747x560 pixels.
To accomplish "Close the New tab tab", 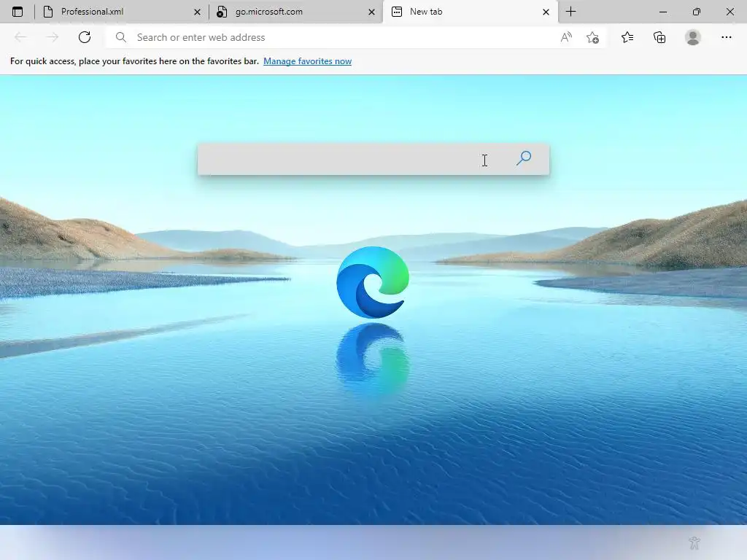I will pyautogui.click(x=546, y=12).
